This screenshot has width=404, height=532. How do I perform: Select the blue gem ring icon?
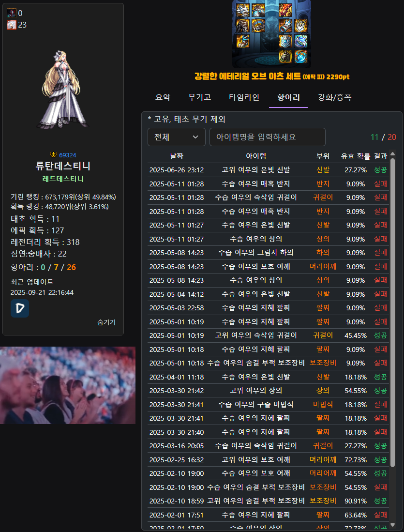tap(301, 41)
